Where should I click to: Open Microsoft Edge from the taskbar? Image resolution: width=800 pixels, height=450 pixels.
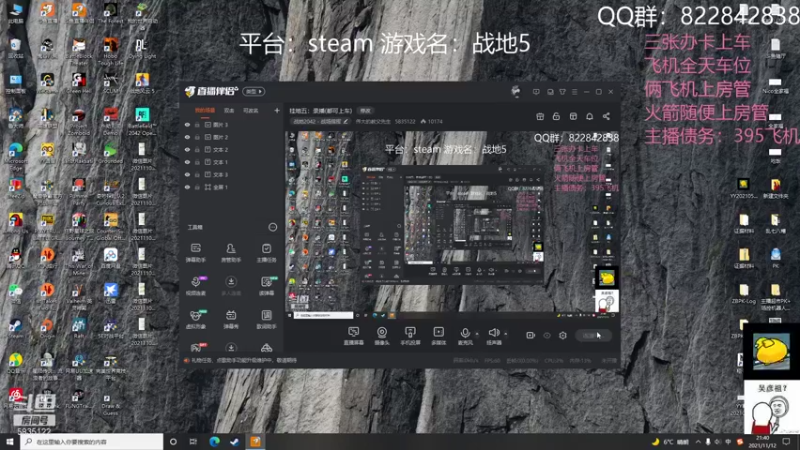214,441
